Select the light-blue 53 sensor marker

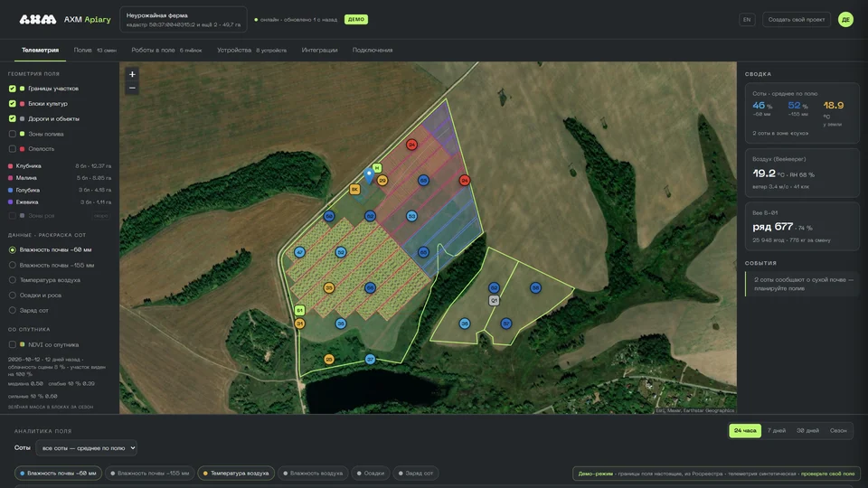(411, 216)
